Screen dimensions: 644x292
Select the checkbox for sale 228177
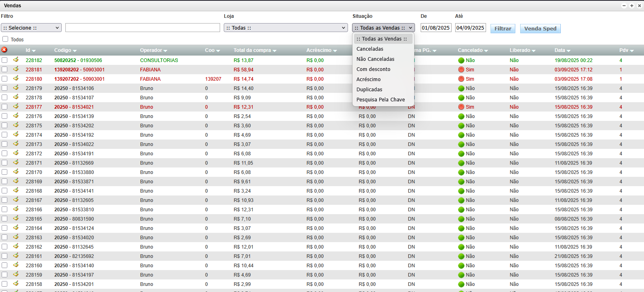pos(4,107)
